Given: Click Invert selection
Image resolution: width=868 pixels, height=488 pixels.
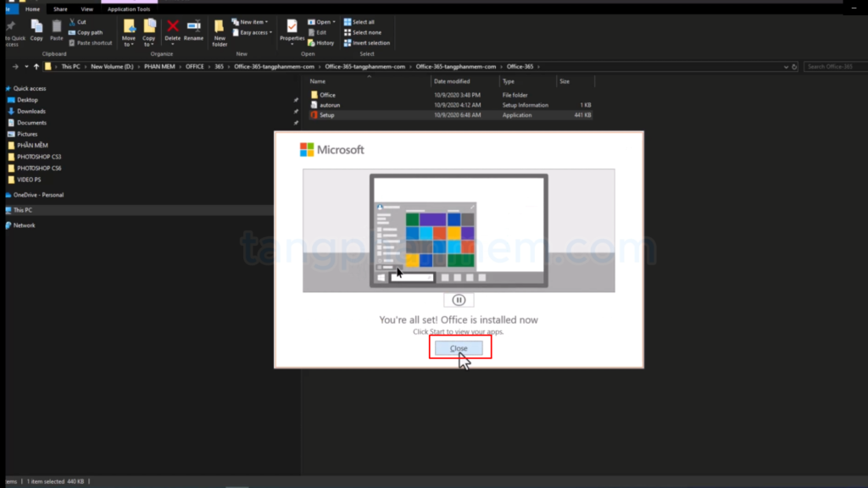Looking at the screenshot, I should click(x=367, y=43).
